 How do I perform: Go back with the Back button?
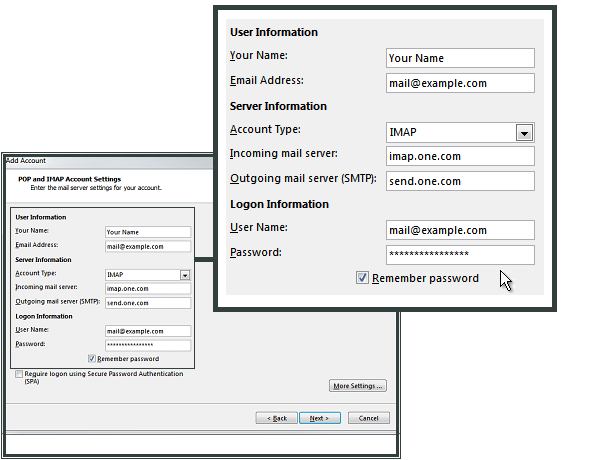(x=277, y=418)
